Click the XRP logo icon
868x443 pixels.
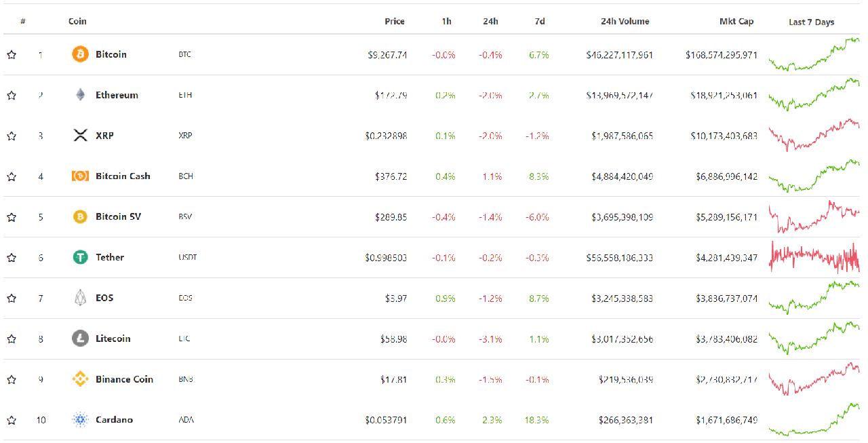(x=80, y=136)
